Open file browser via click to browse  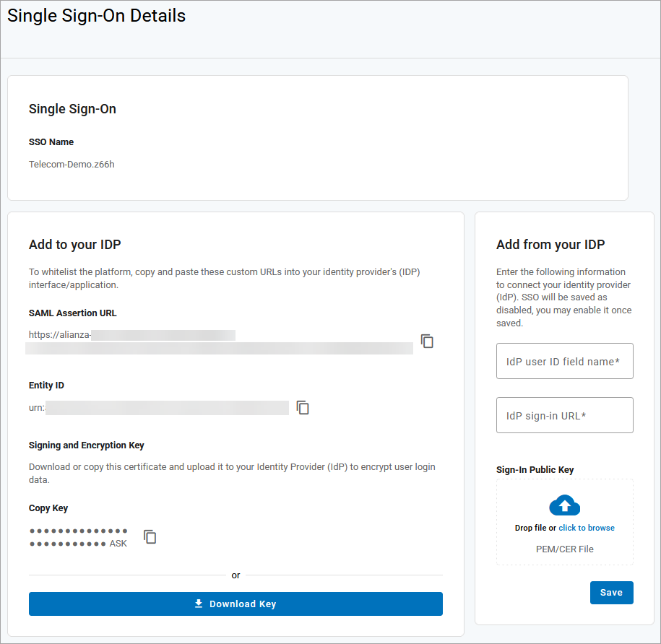[586, 528]
